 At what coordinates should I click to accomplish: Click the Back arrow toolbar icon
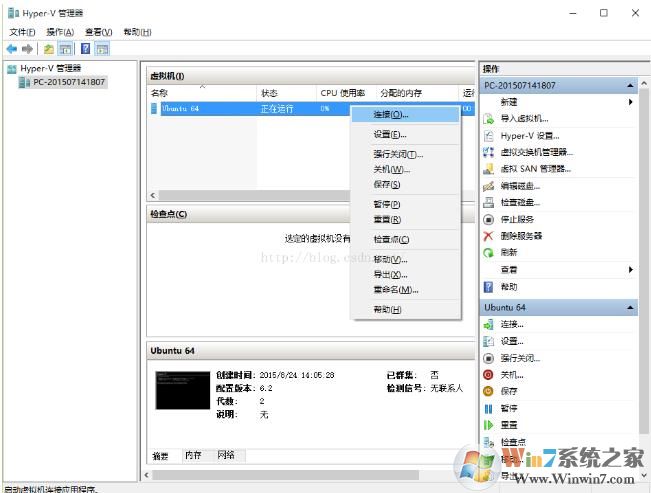click(x=12, y=49)
